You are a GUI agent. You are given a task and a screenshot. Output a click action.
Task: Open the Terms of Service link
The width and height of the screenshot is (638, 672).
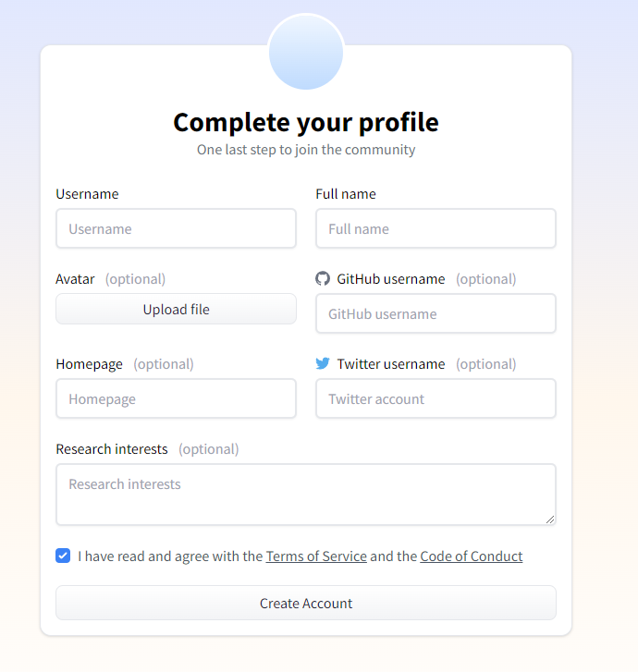(316, 556)
